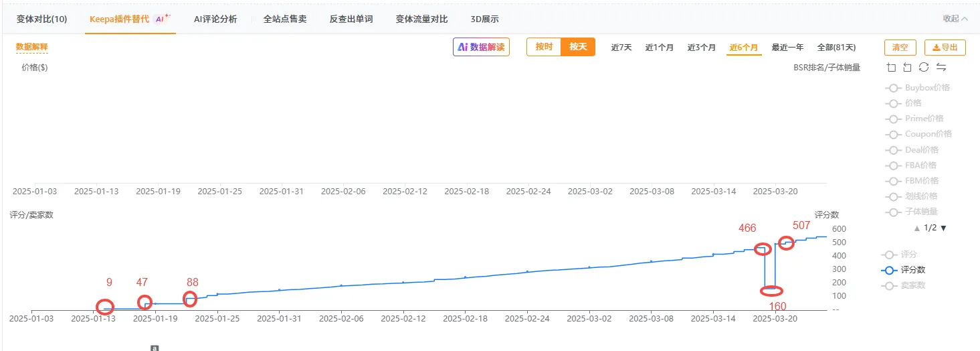Viewport: 980px width, 351px height.
Task: Click the 数据解释 link
Action: click(32, 47)
